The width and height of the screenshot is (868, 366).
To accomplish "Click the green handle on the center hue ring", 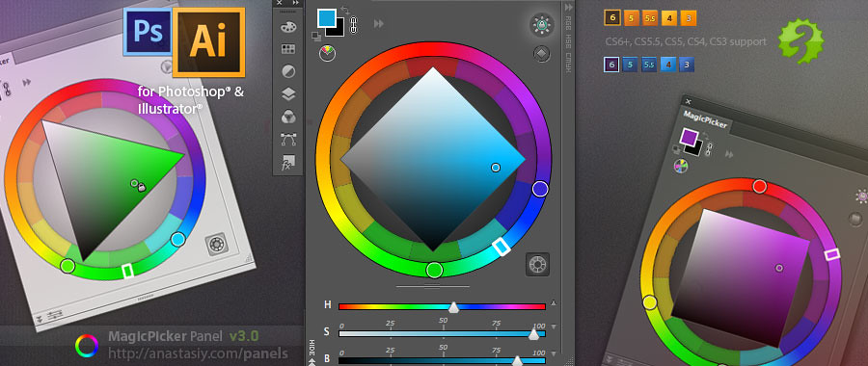I will [x=435, y=270].
